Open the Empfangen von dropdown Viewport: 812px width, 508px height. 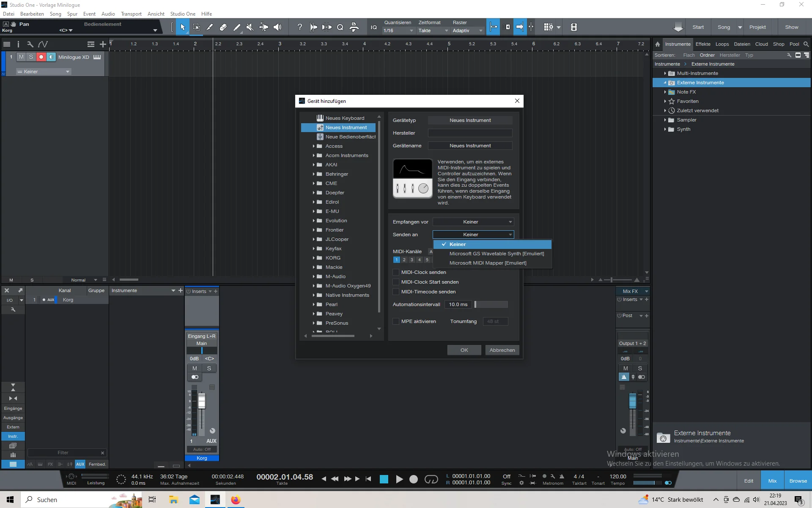pyautogui.click(x=473, y=222)
